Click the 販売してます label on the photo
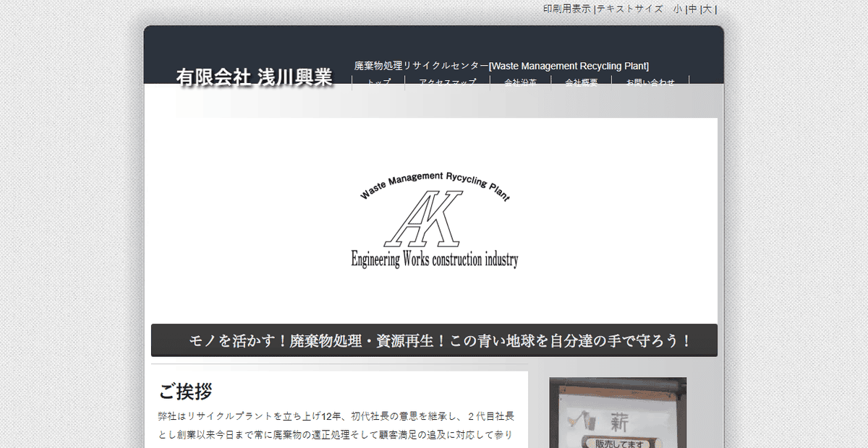Image resolution: width=868 pixels, height=448 pixels. 618,442
